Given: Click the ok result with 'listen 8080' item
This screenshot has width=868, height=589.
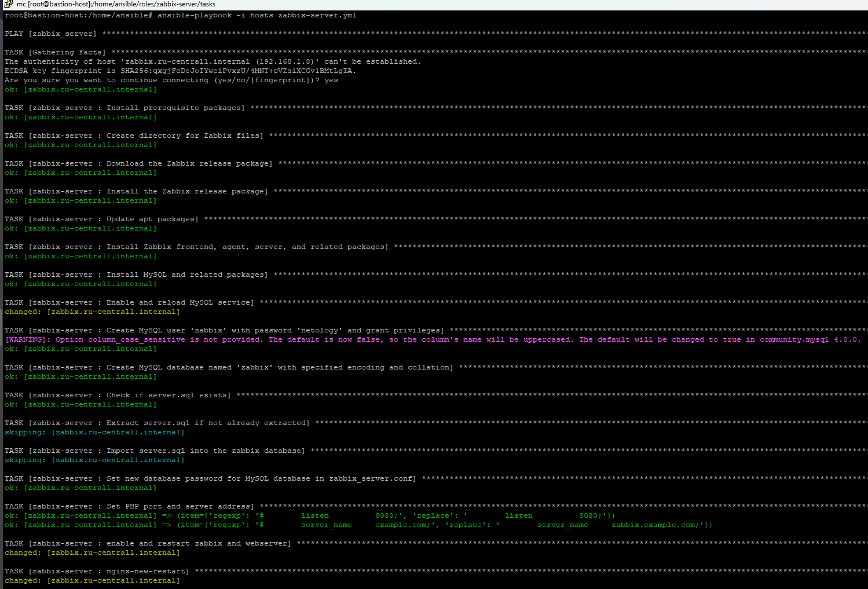Looking at the screenshot, I should coord(310,516).
